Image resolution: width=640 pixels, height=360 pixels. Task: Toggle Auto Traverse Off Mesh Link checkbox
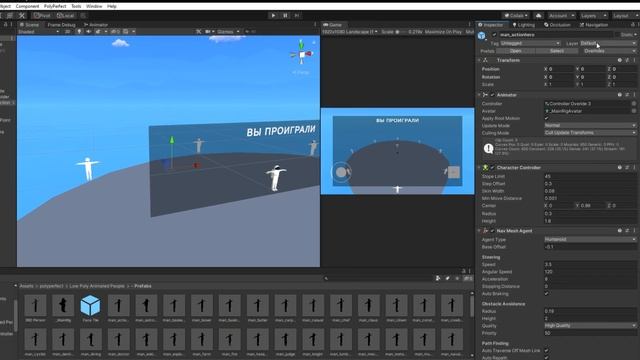pyautogui.click(x=547, y=351)
